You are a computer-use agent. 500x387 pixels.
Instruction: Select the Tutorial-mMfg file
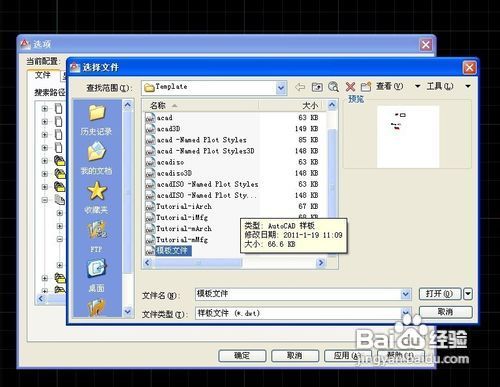point(182,240)
